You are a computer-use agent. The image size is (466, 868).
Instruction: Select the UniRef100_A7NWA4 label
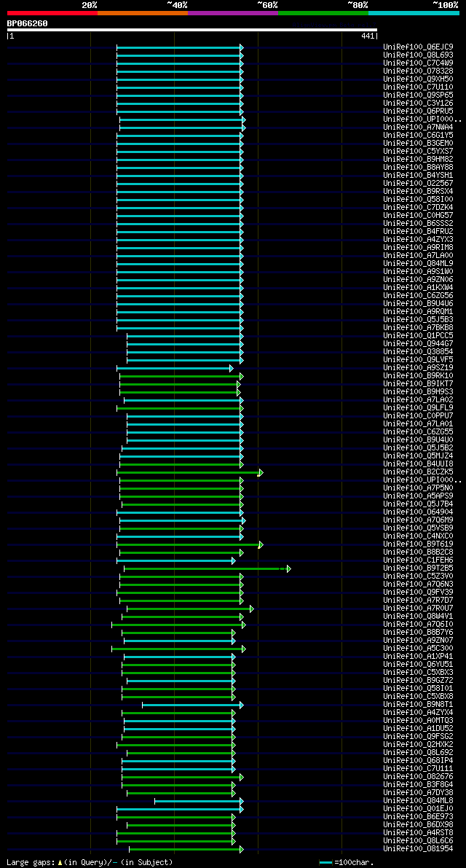point(418,128)
